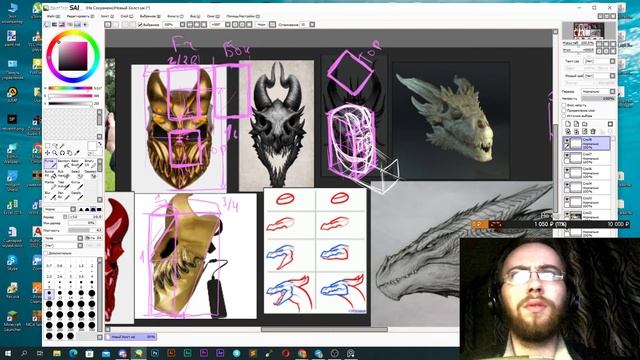Select the sharpest triangular brush edge shape
The width and height of the screenshot is (640, 360).
click(81, 209)
